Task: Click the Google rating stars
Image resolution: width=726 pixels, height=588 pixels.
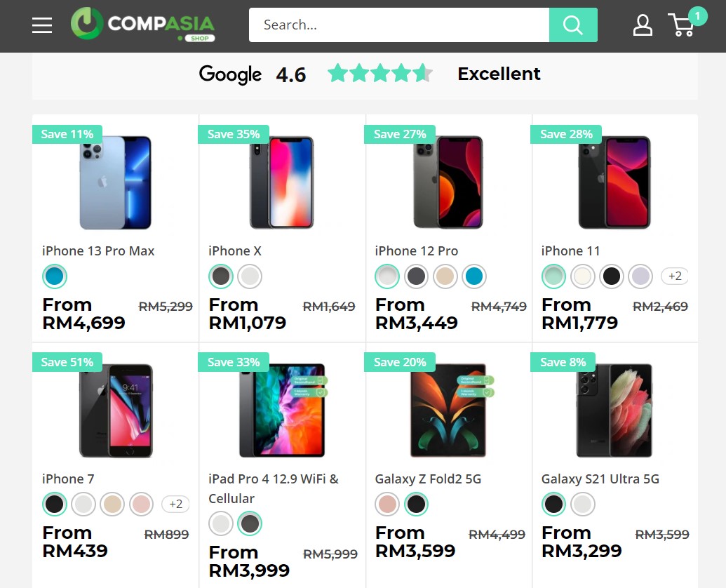Action: tap(379, 74)
